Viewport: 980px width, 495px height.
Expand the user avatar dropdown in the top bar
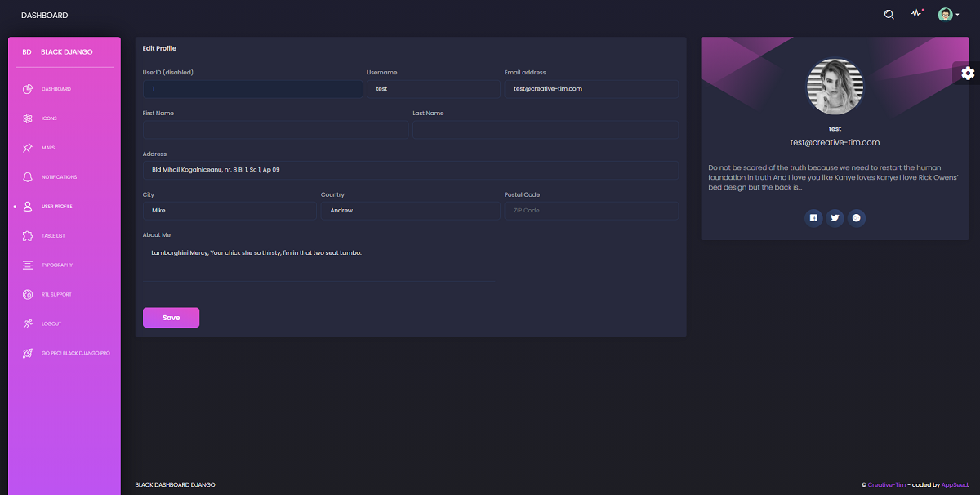click(x=947, y=15)
